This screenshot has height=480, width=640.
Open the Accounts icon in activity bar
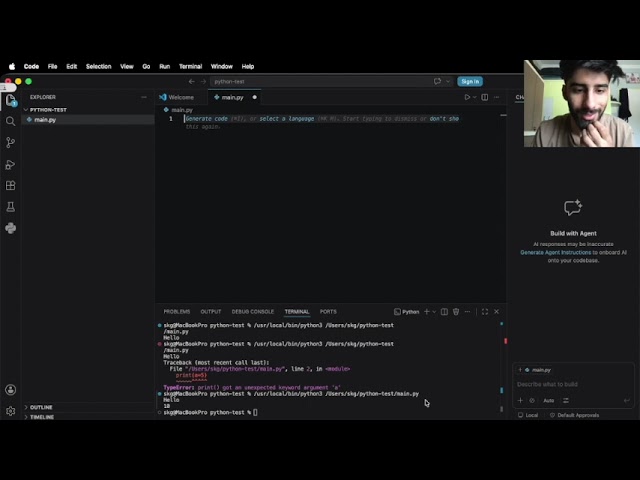(x=11, y=390)
